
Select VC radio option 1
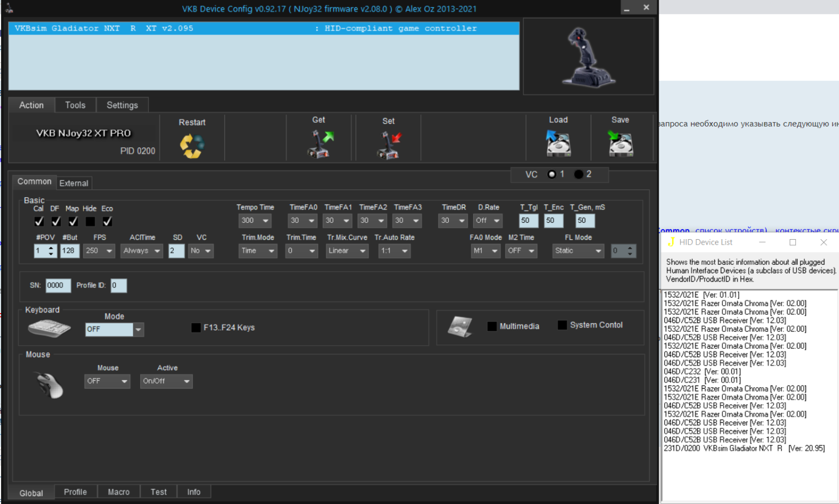[552, 174]
